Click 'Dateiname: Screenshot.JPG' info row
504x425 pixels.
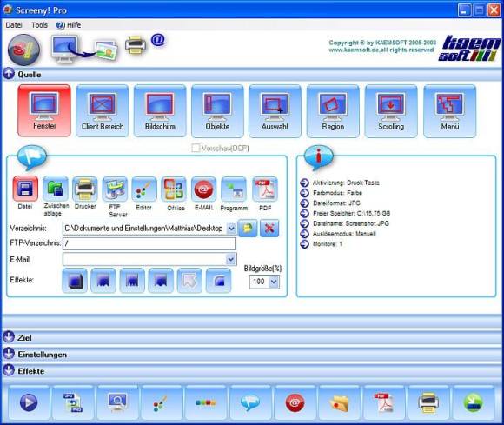pyautogui.click(x=345, y=223)
